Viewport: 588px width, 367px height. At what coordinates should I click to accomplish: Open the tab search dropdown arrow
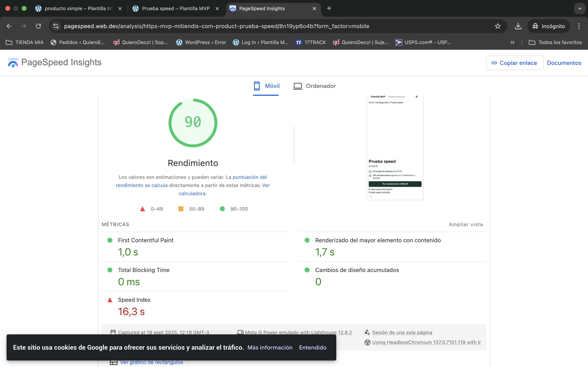tap(579, 9)
